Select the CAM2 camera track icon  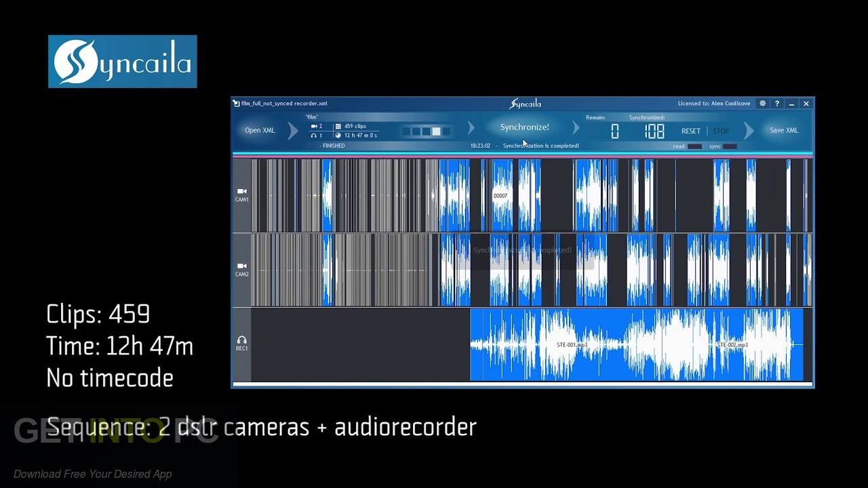[x=241, y=266]
